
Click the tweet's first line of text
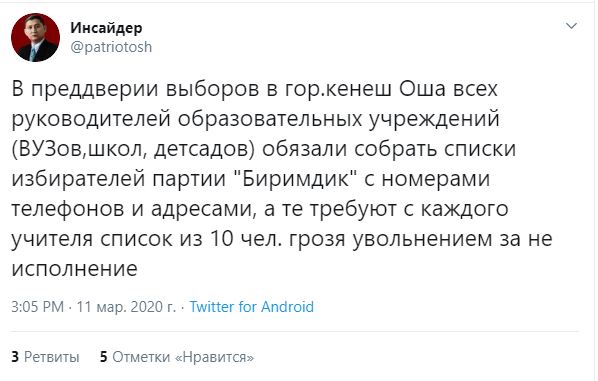click(x=254, y=89)
